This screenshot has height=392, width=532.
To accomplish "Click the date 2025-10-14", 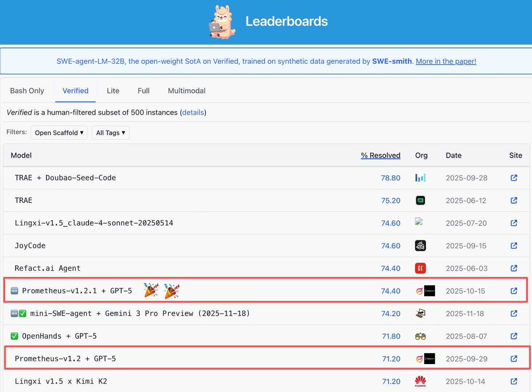I will click(466, 381).
